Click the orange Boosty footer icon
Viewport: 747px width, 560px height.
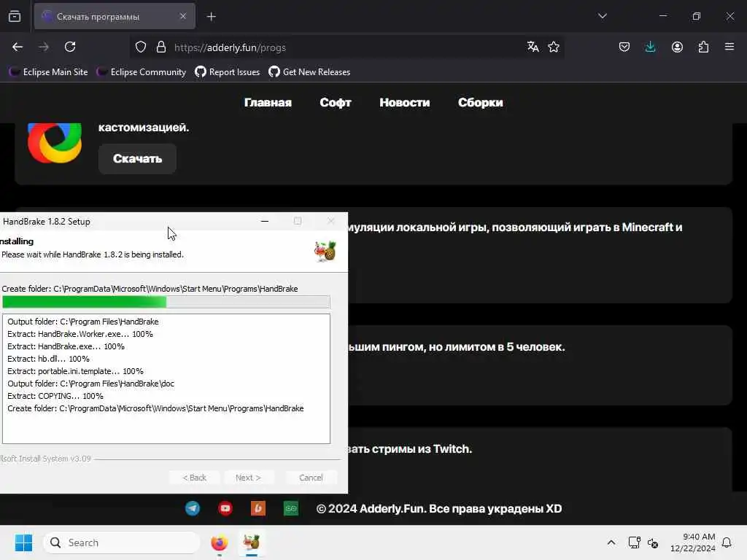point(258,508)
